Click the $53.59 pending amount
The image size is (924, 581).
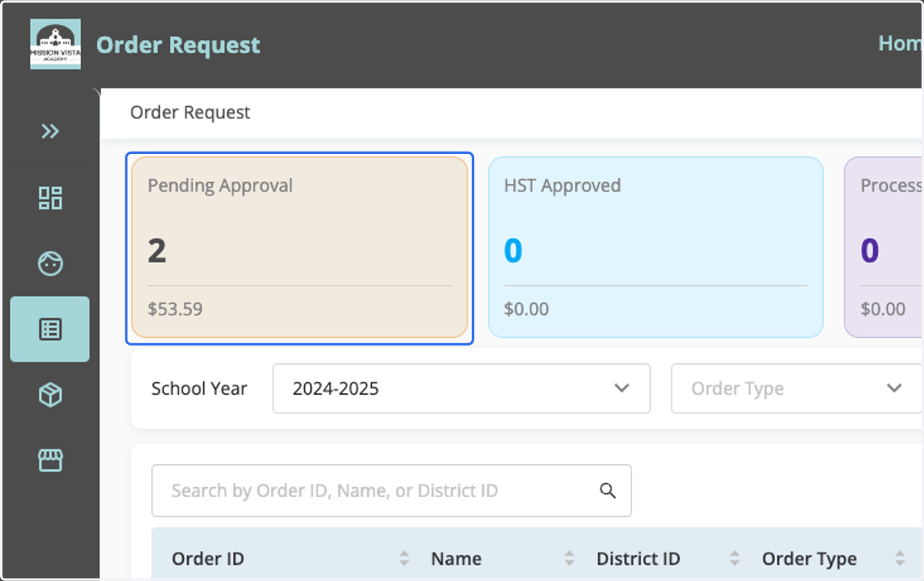(x=175, y=309)
